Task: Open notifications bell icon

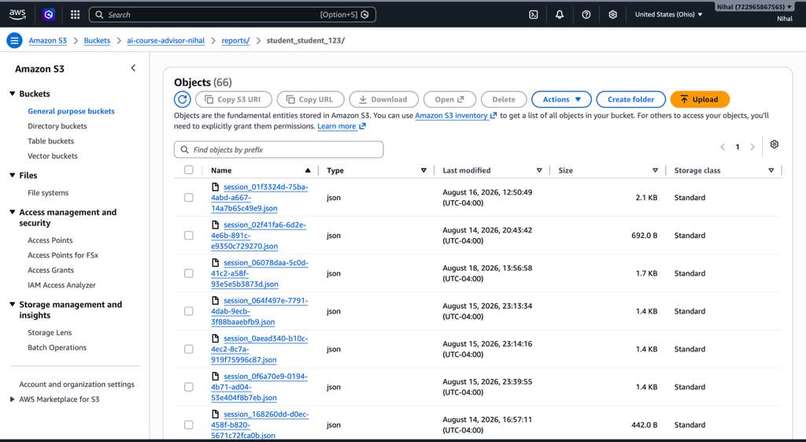Action: tap(559, 15)
